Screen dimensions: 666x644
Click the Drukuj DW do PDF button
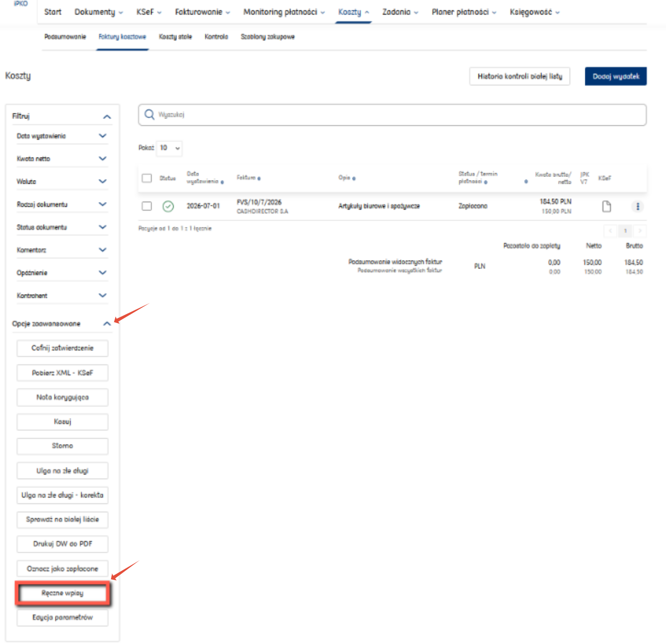(62, 544)
